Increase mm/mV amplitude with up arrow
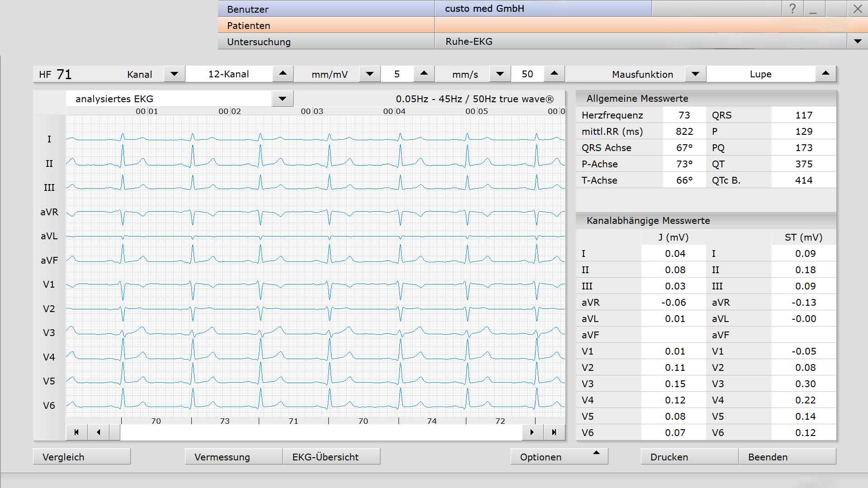This screenshot has height=488, width=868. click(x=424, y=74)
